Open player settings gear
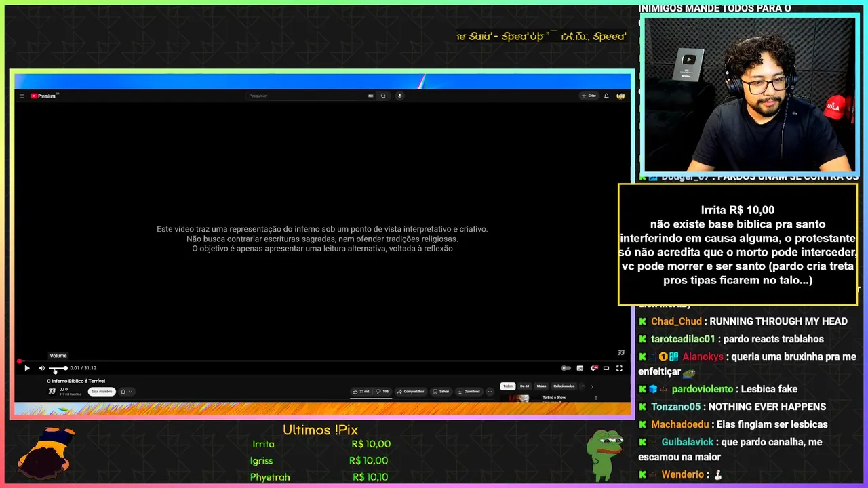 [x=594, y=368]
